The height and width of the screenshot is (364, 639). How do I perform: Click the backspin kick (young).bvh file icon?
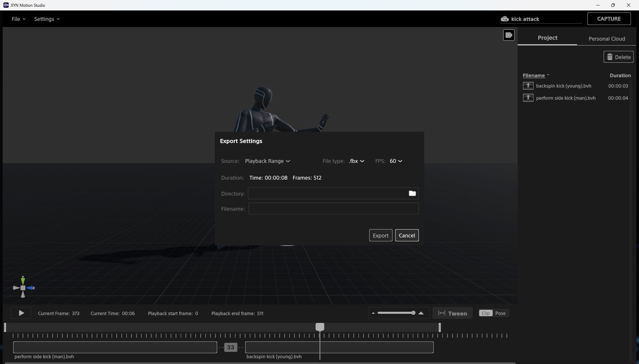[x=528, y=86]
